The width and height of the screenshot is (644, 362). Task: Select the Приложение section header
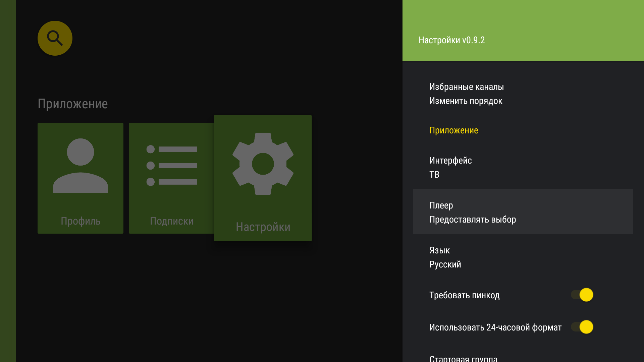[454, 130]
